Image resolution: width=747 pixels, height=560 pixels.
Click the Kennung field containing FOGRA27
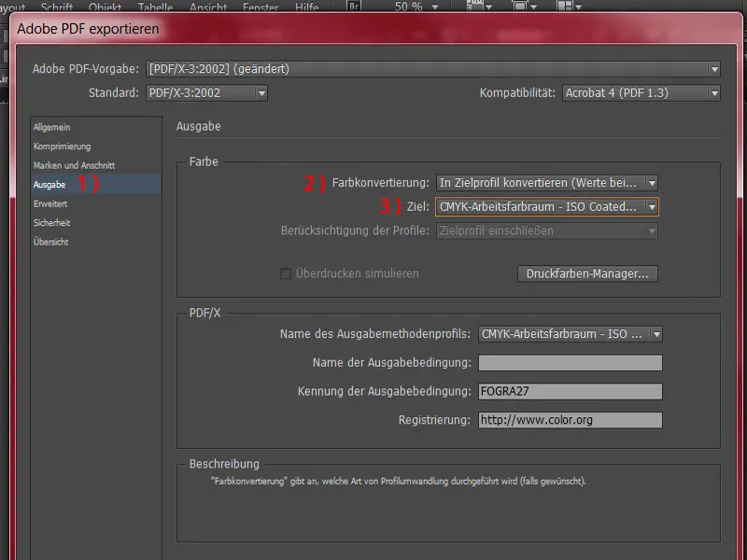tap(570, 391)
